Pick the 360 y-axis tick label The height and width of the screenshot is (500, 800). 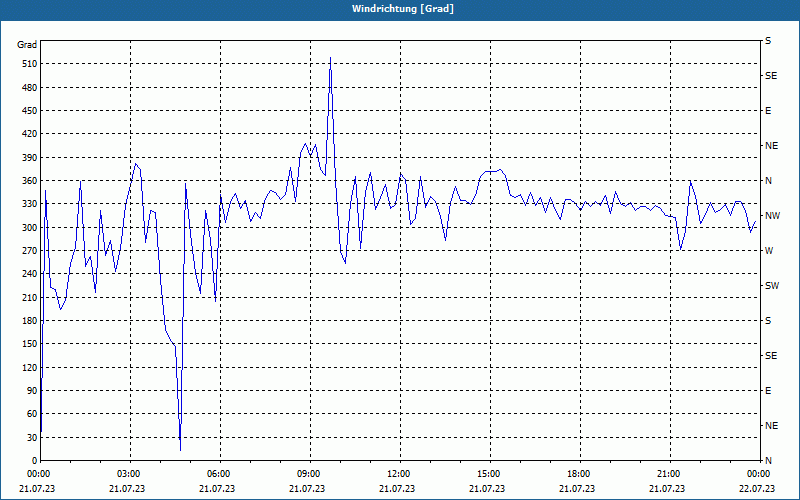[30, 181]
